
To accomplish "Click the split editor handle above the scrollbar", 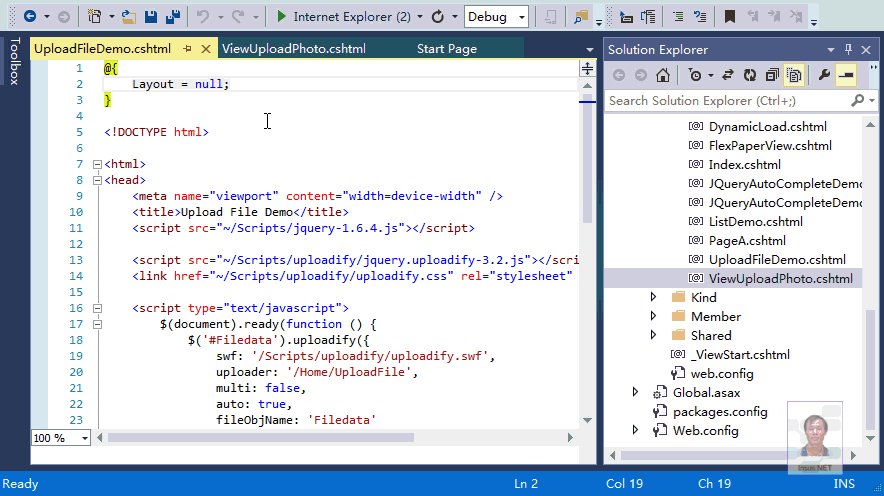I will (x=587, y=69).
